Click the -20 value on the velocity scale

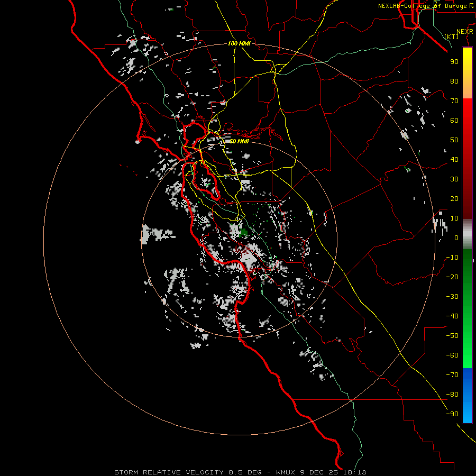coord(452,277)
